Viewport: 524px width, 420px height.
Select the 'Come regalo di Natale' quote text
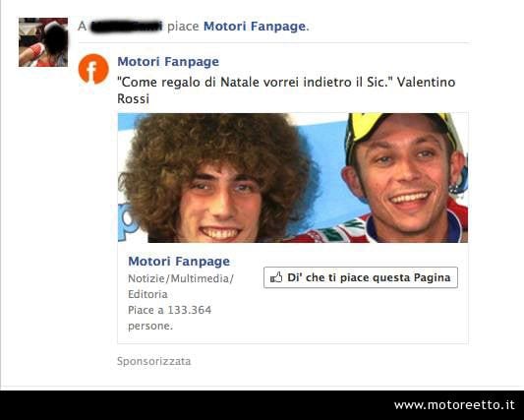tap(286, 90)
